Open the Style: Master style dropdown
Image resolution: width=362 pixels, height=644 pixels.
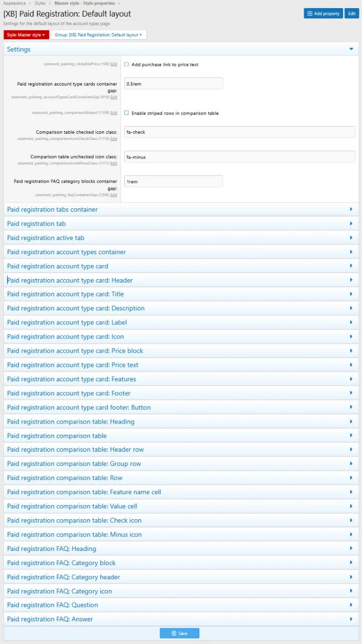[26, 35]
